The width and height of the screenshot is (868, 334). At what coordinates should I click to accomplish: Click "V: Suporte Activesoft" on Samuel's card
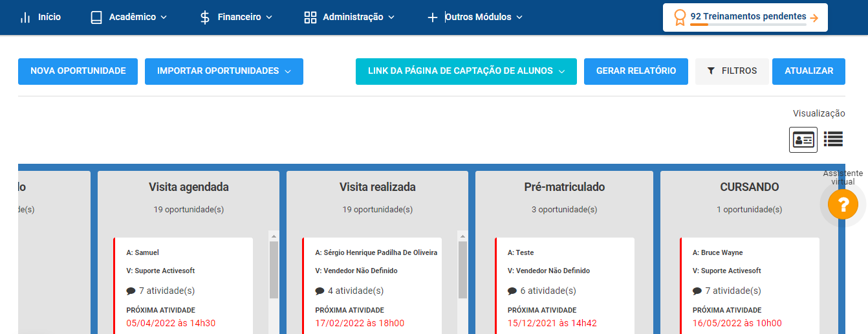[160, 271]
